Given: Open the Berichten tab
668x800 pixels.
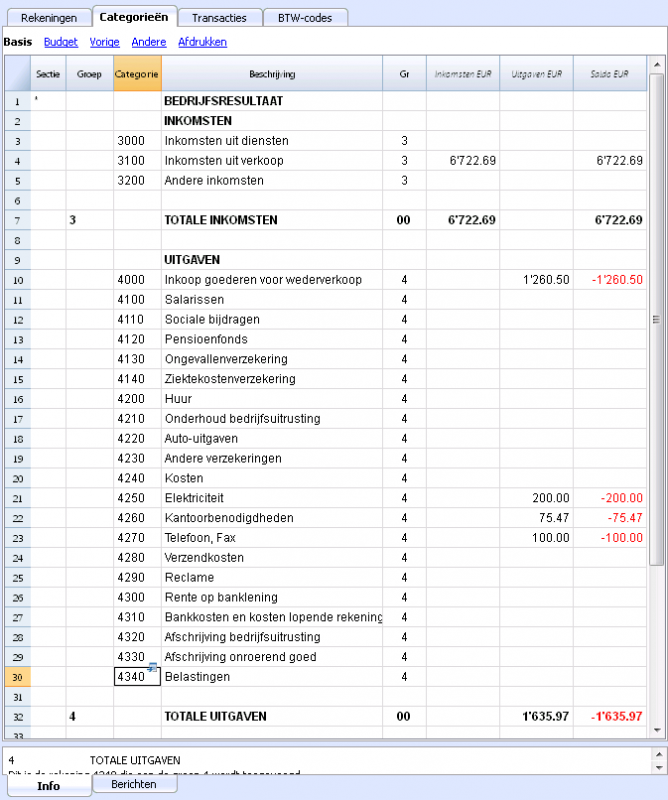Looking at the screenshot, I should point(134,784).
